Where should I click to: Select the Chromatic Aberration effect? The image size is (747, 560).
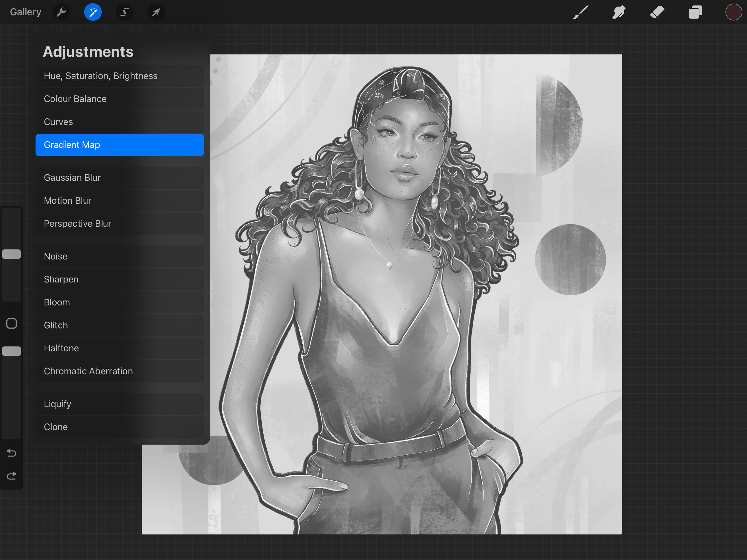119,371
